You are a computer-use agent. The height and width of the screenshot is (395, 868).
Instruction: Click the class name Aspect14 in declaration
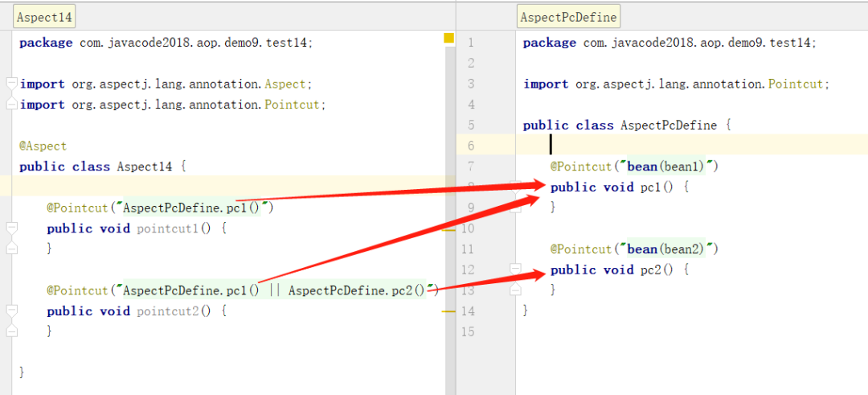tap(145, 167)
